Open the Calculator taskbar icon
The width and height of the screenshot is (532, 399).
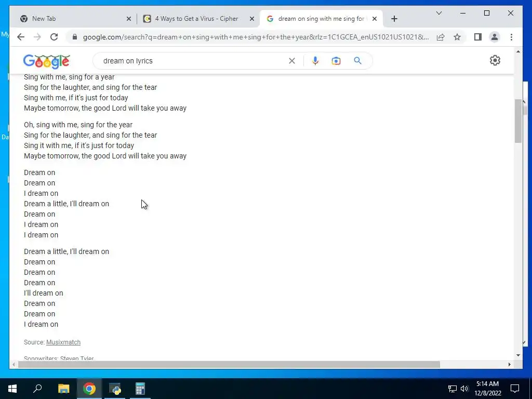click(140, 389)
